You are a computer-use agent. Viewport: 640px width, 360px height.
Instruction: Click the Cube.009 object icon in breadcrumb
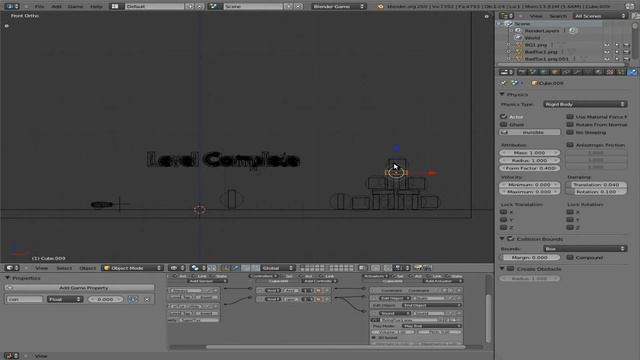pyautogui.click(x=534, y=83)
